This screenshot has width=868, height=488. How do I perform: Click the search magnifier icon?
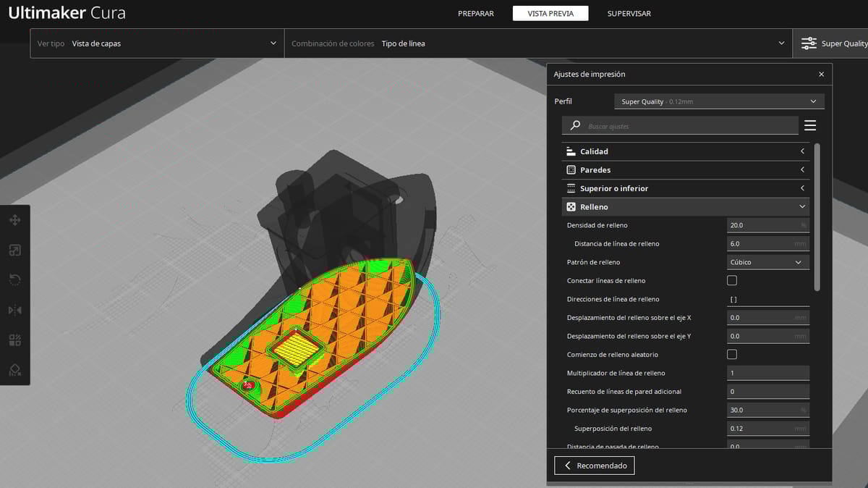tap(575, 125)
